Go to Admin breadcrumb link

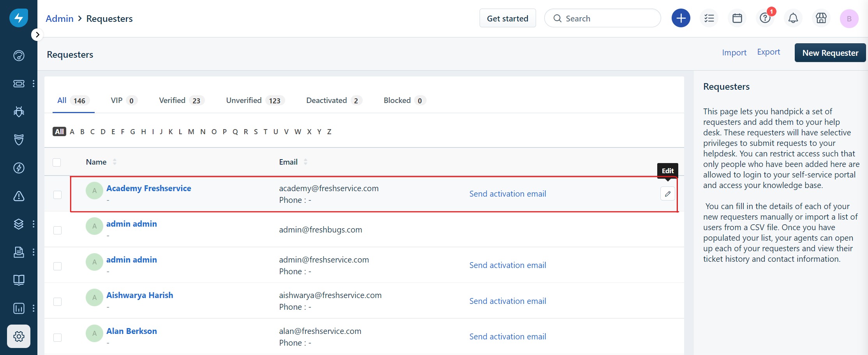pyautogui.click(x=60, y=18)
